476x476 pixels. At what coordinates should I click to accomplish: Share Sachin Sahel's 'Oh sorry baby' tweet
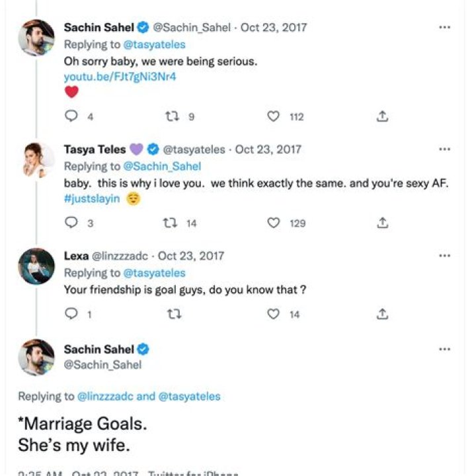381,116
